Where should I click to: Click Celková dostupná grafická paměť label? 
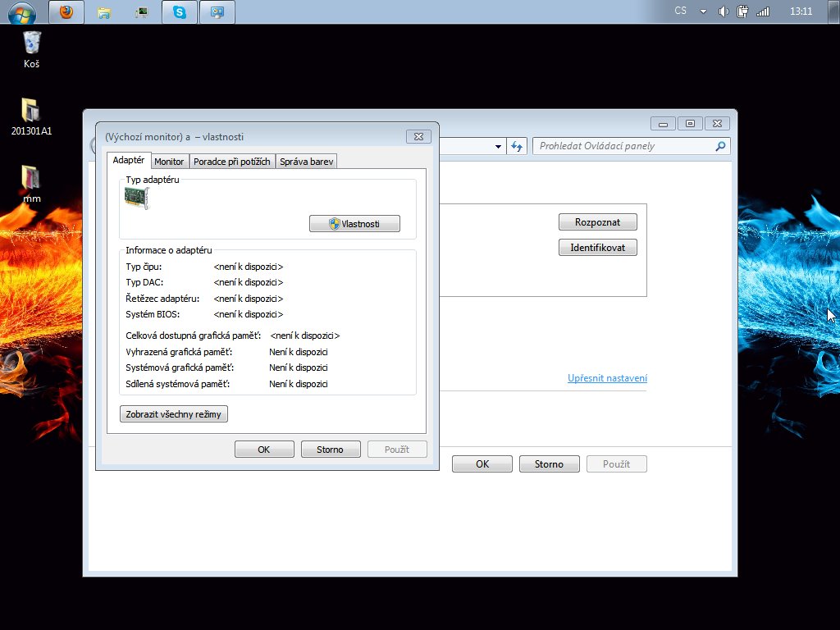tap(194, 336)
